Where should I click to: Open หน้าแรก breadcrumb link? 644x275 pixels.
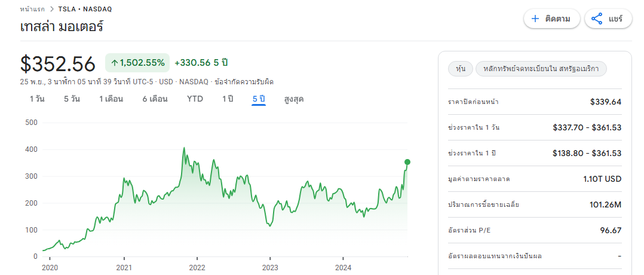(x=32, y=8)
